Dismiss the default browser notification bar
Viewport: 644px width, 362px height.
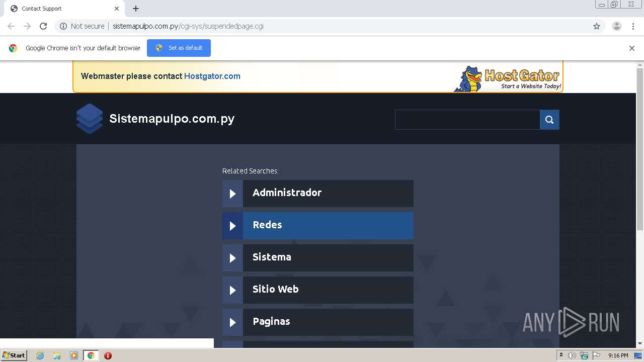632,48
